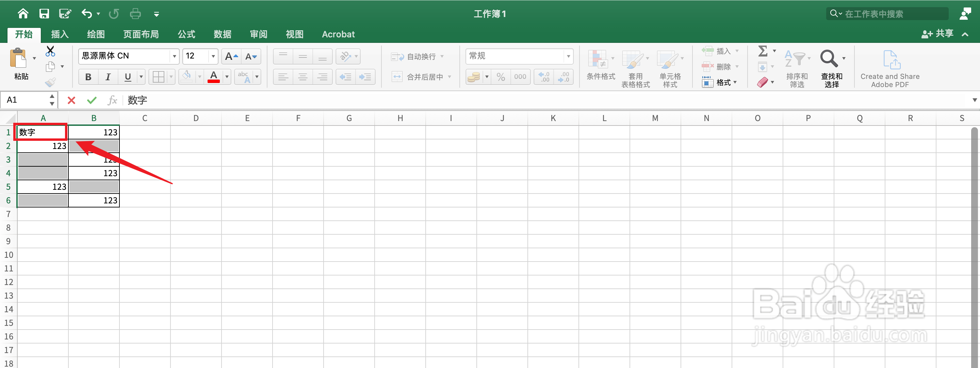Click the 共享 share button
Viewport: 980px width, 368px height.
point(937,34)
